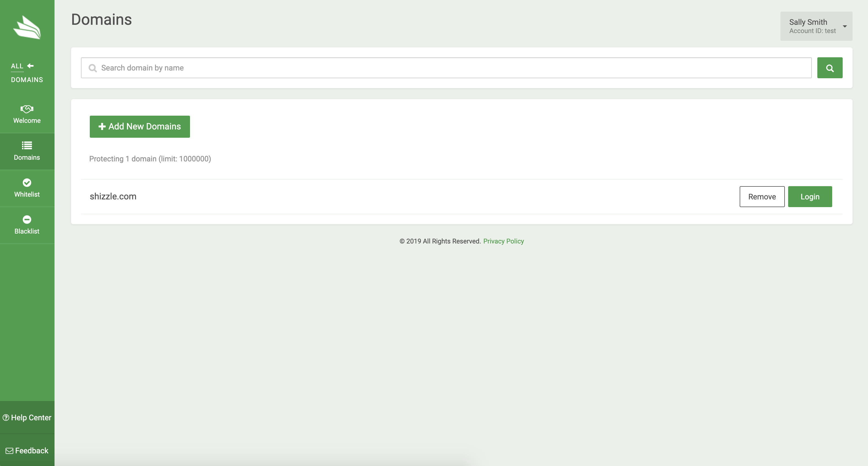Screen dimensions: 868x466
Task: Open the Whitelist checkmark icon
Action: (27, 183)
